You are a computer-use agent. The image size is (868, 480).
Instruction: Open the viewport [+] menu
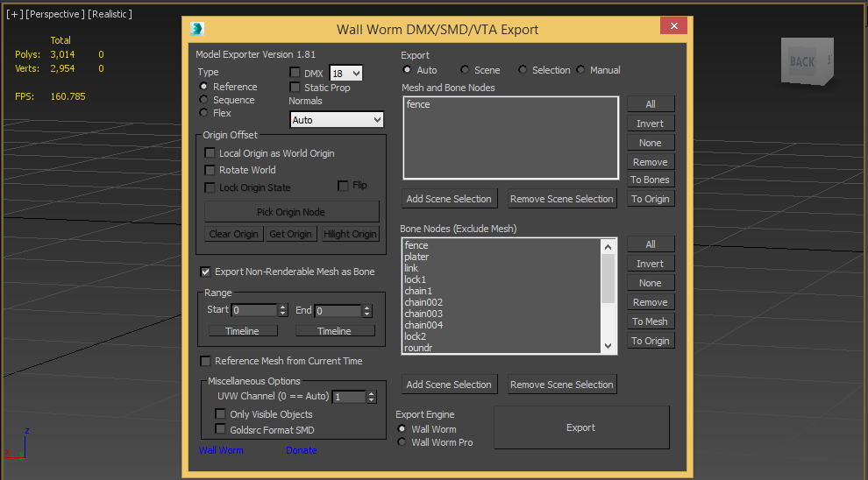(14, 14)
